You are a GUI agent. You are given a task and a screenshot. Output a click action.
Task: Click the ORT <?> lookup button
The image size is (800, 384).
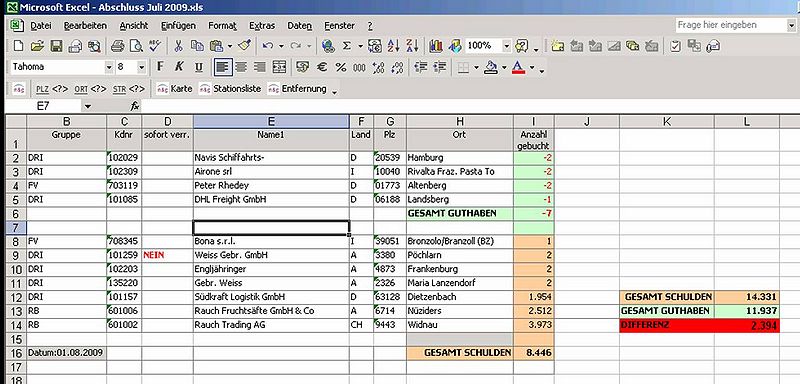(90, 89)
